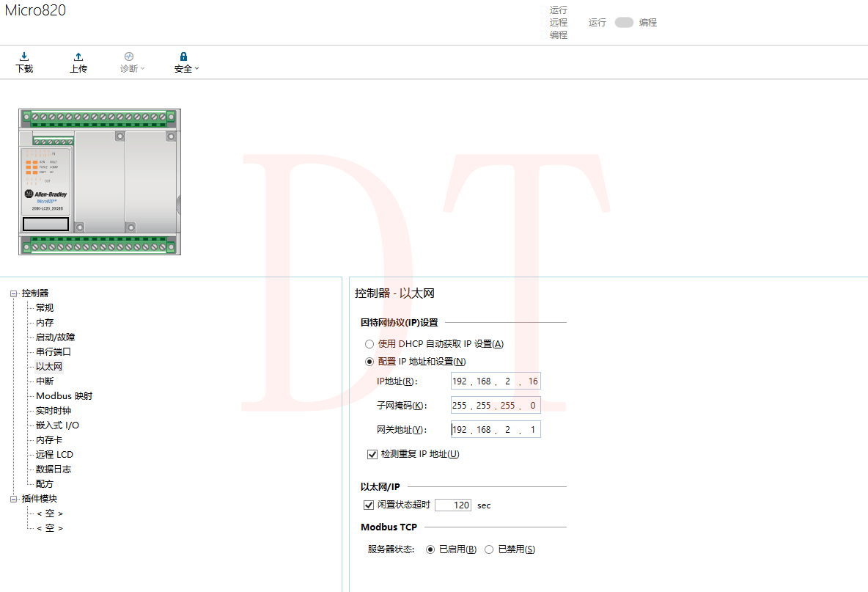Click the 上传 upload icon
The image size is (868, 592).
pos(78,56)
